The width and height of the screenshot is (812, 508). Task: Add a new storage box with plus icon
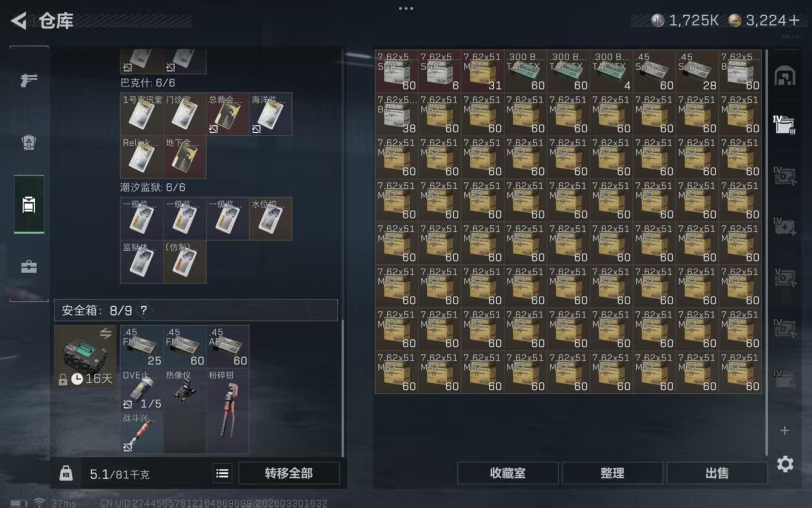[x=785, y=430]
